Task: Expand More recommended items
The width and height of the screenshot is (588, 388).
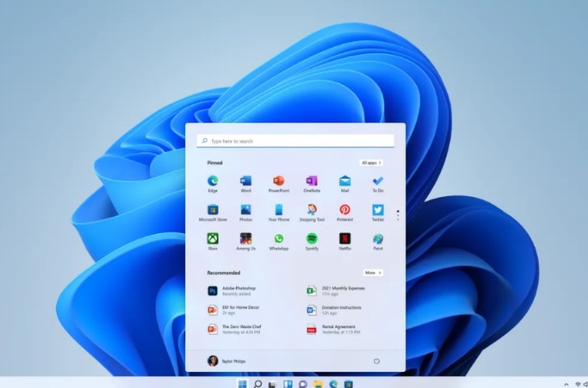Action: pos(372,273)
